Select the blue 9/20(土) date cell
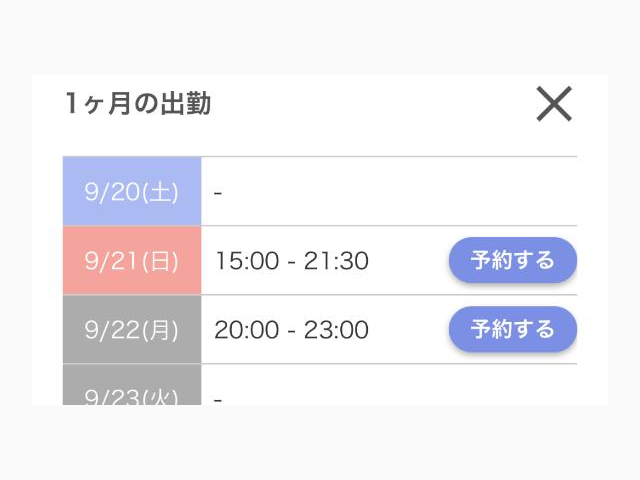640x480 pixels. click(132, 191)
